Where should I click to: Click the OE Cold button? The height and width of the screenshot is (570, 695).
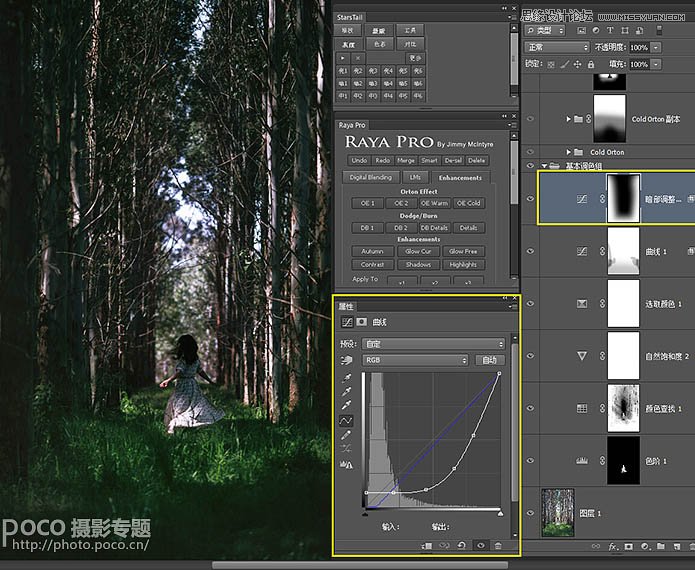tap(469, 203)
